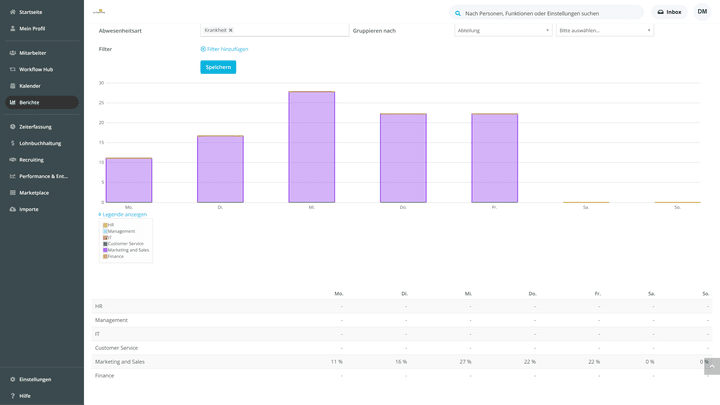Remove the Krankheit tag with its x

point(231,30)
